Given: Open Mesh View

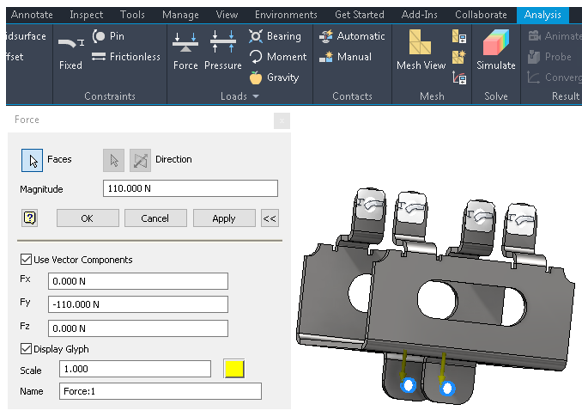Looking at the screenshot, I should [x=421, y=50].
